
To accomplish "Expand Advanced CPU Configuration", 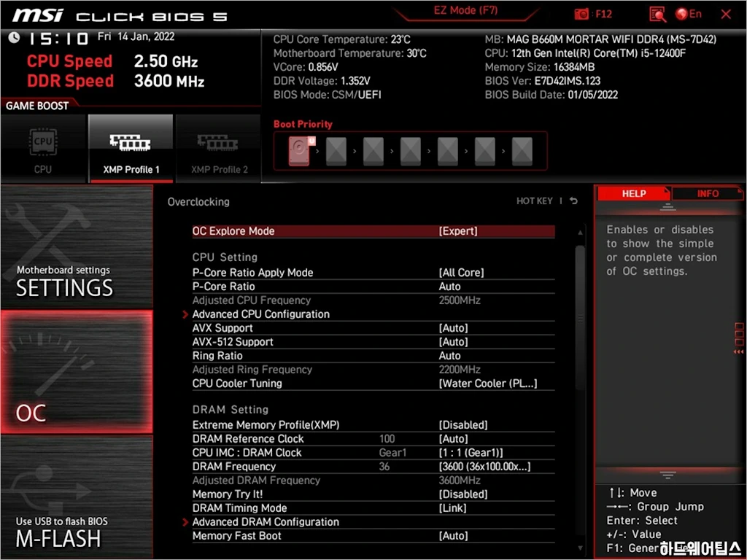I will (x=260, y=314).
